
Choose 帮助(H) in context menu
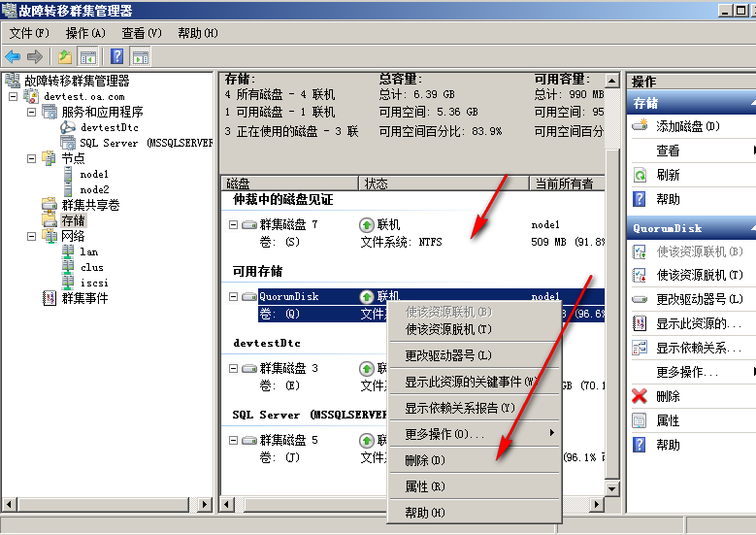point(475,513)
